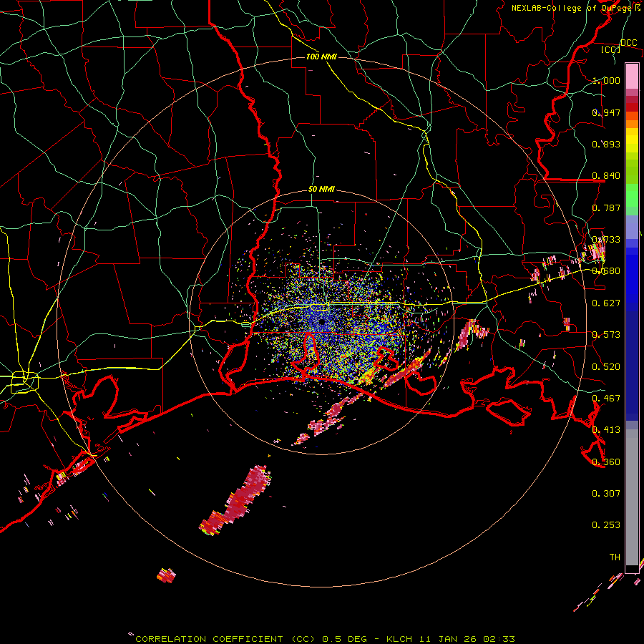The image size is (644, 644).
Task: Select the 0.413 scale value
Action: tap(606, 430)
